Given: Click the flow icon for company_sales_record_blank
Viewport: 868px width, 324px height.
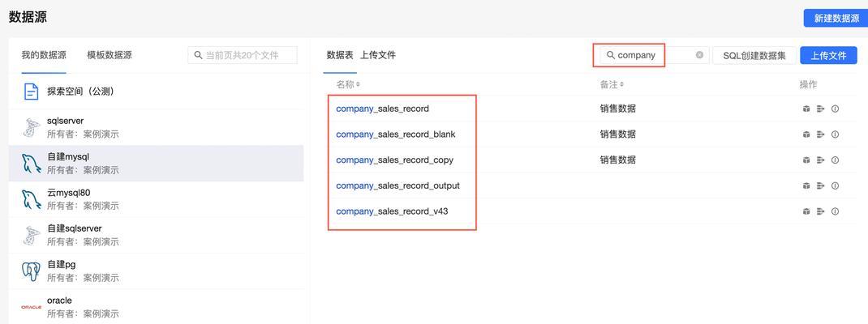Looking at the screenshot, I should [x=821, y=134].
